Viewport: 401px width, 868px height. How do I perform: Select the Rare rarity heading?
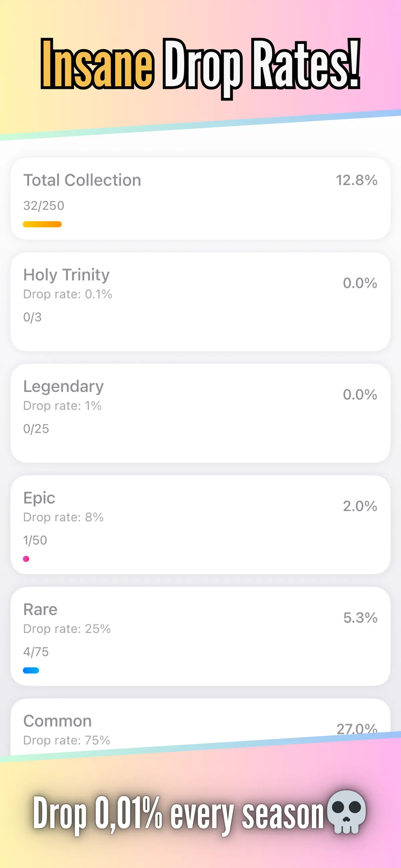click(40, 610)
